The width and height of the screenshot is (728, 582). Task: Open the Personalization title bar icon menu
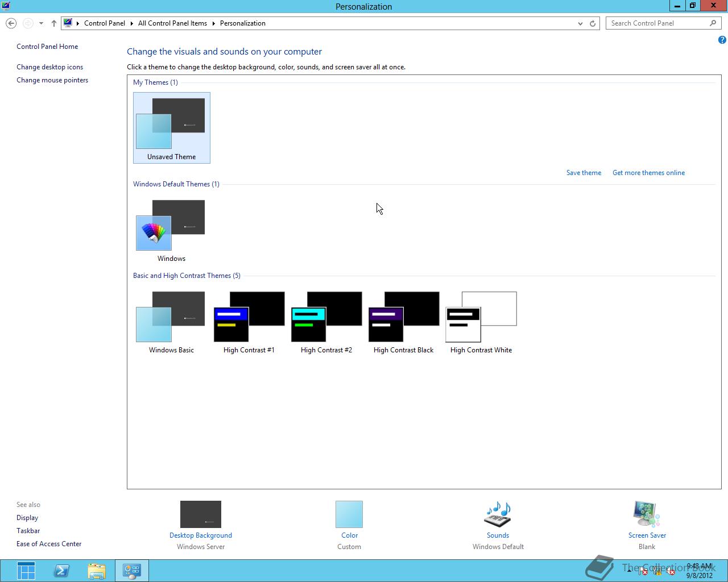(x=6, y=6)
